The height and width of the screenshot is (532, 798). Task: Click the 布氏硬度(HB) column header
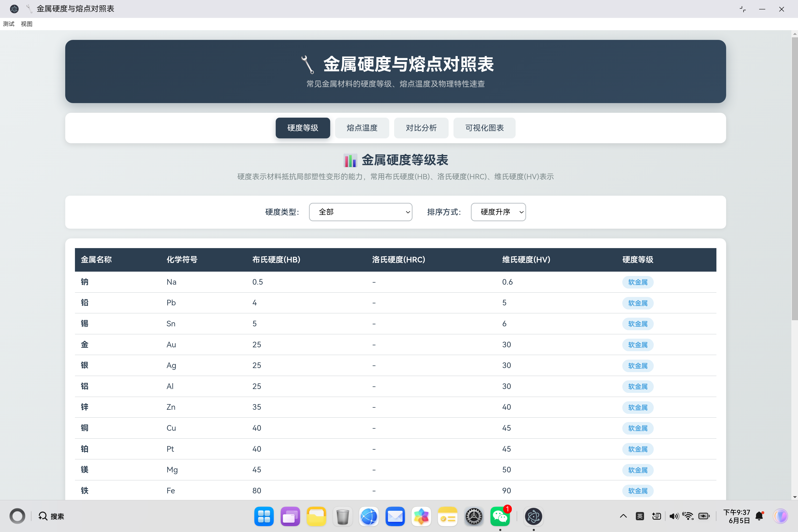(x=276, y=260)
